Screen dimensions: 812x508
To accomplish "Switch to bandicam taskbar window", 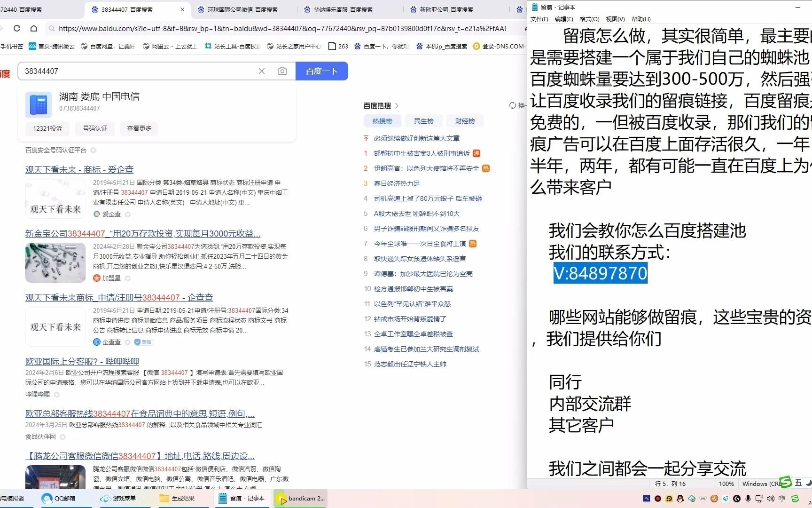I will (300, 499).
